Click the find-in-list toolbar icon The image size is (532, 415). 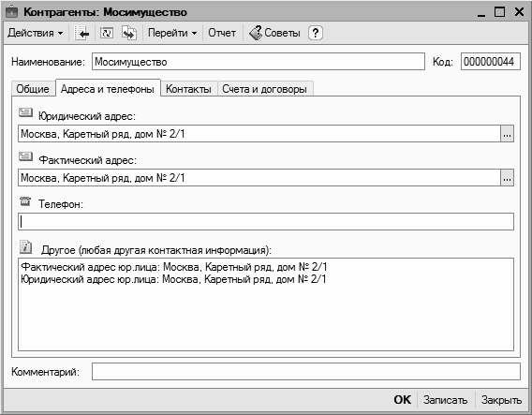point(81,33)
